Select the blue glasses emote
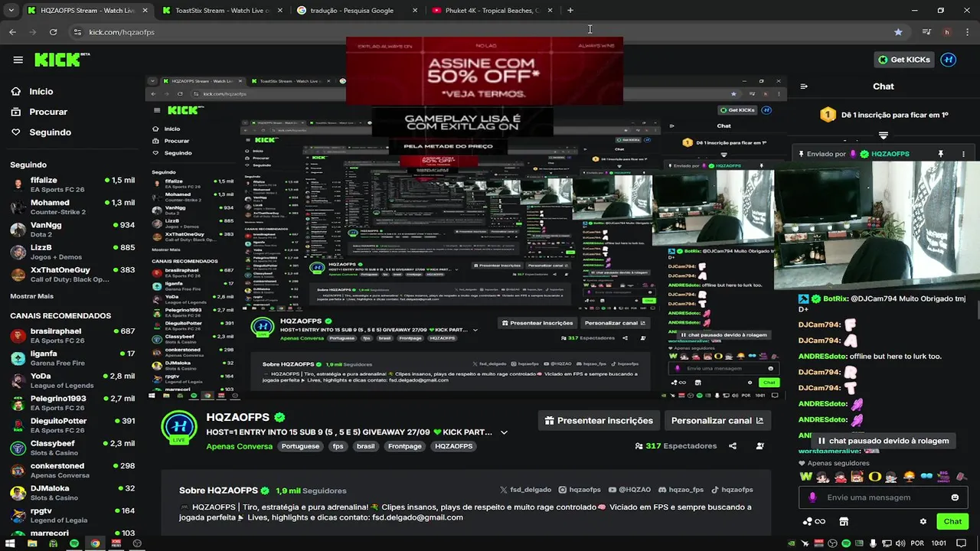Viewport: 980px width, 551px height. (926, 477)
